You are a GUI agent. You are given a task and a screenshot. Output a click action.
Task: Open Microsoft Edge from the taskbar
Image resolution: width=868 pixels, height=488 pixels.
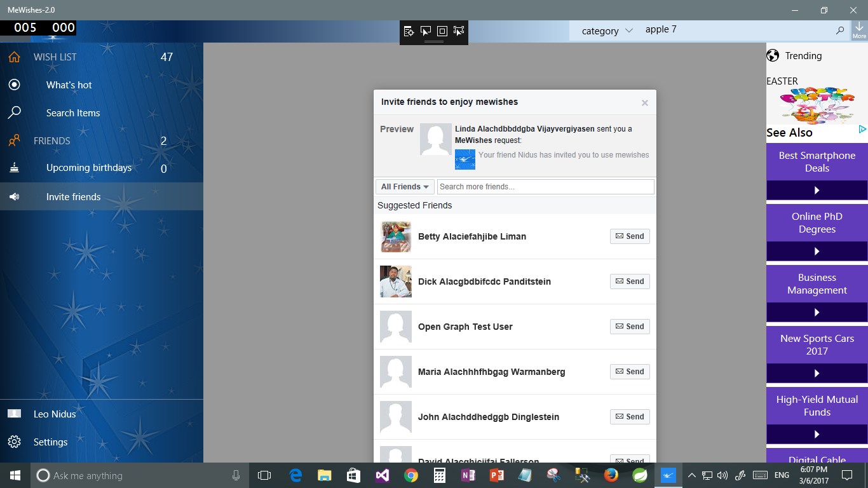coord(295,475)
